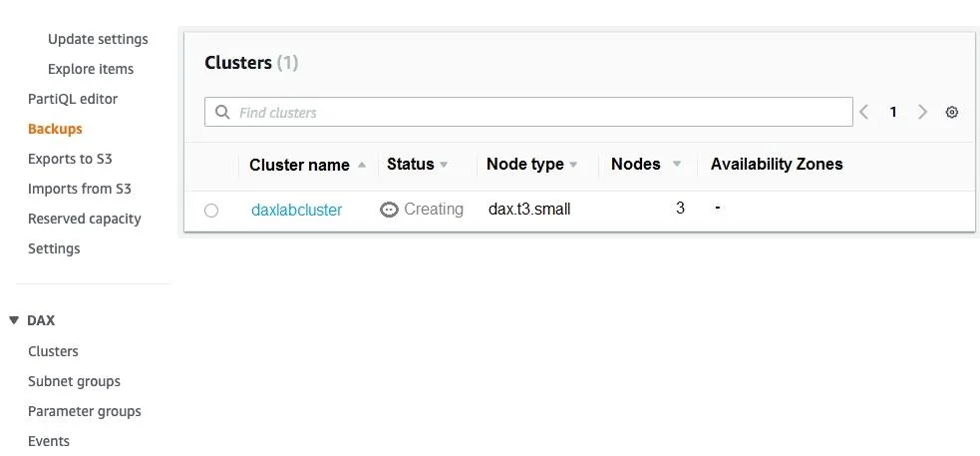Screen dimensions: 980x456
Task: Go to DAX Subnet groups
Action: pyautogui.click(x=74, y=381)
